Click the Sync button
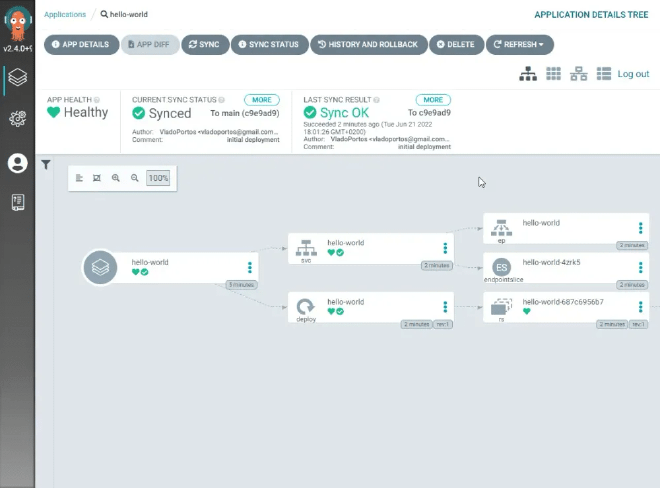 205,45
